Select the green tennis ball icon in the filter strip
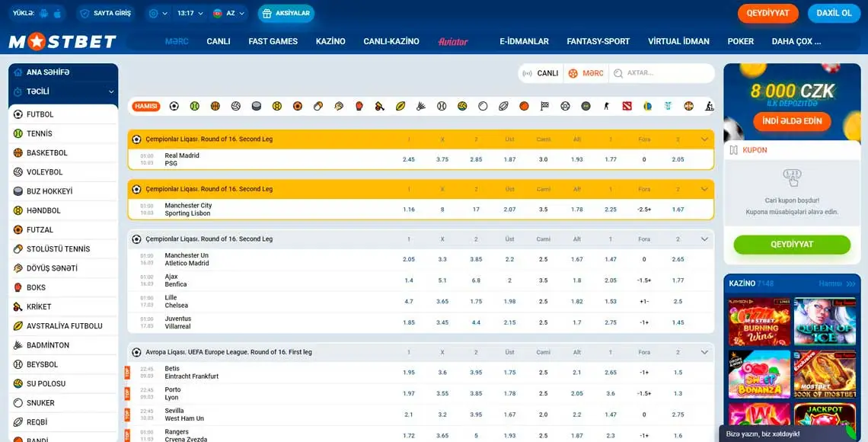This screenshot has width=868, height=442. click(194, 106)
